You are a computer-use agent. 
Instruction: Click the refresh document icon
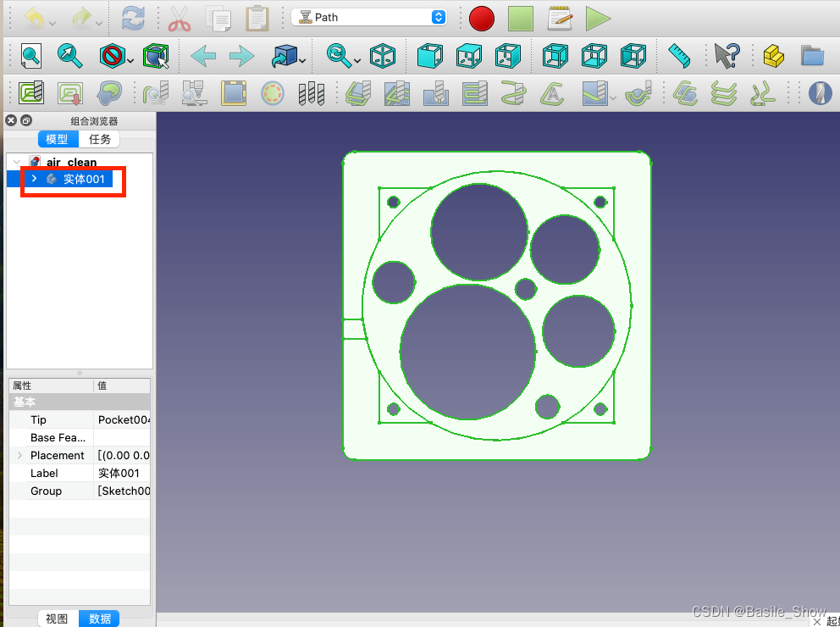coord(133,18)
